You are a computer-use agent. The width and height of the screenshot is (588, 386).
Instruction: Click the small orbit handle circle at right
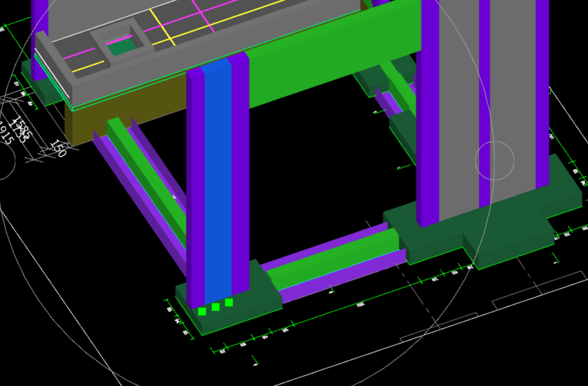point(495,160)
